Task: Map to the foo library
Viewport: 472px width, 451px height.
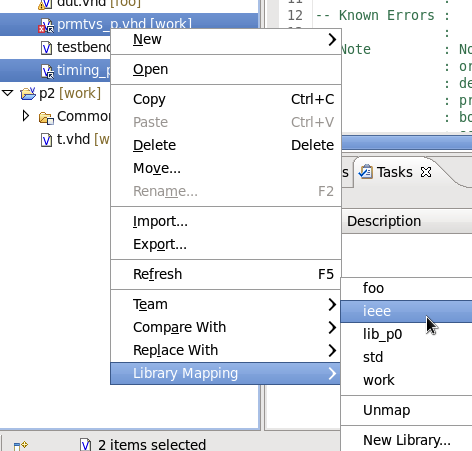Action: coord(406,288)
